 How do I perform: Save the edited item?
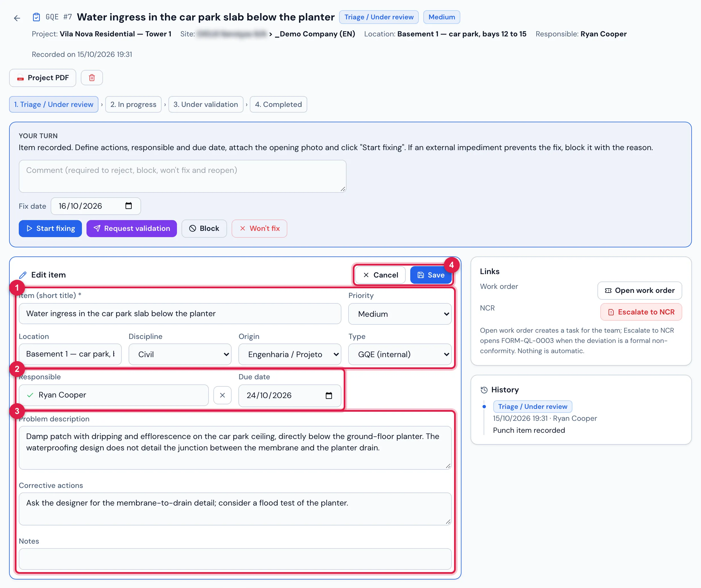pyautogui.click(x=431, y=275)
